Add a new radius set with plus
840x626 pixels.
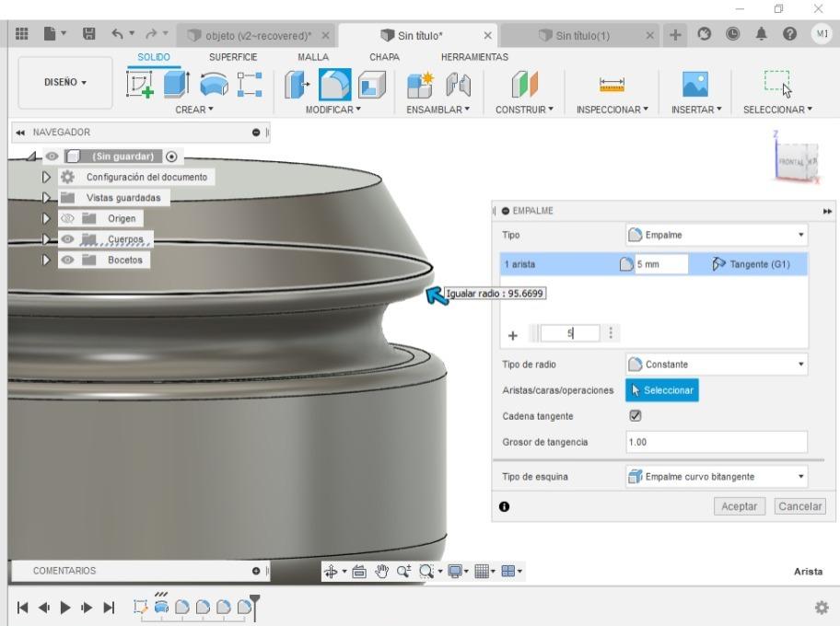[x=513, y=335]
